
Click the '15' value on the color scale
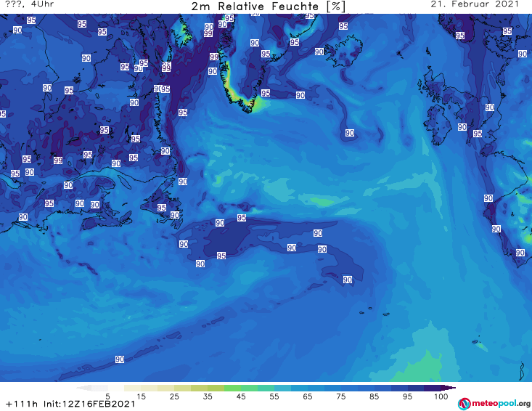coord(141,396)
